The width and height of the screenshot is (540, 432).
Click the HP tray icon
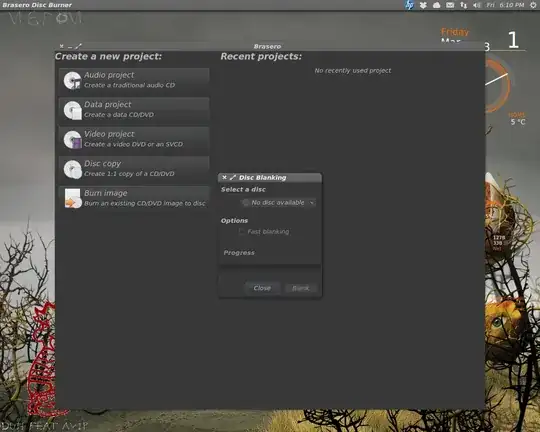pos(409,5)
